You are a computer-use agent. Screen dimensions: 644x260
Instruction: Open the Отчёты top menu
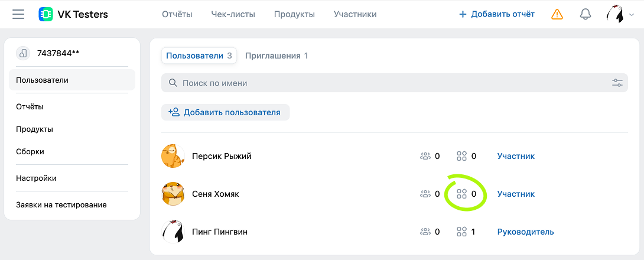point(177,14)
